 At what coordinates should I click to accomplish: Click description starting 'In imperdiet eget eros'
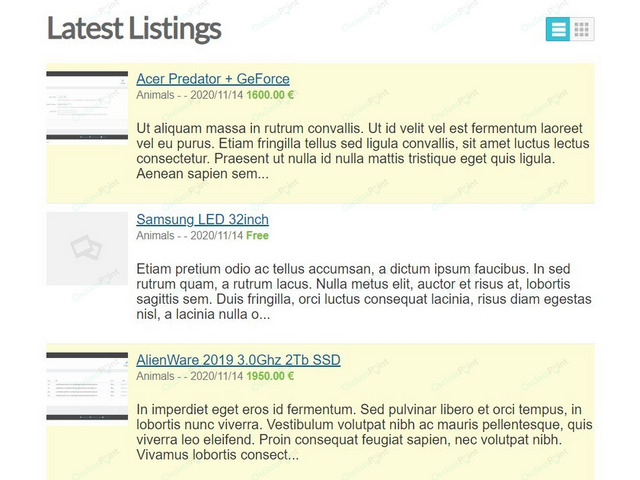(364, 432)
